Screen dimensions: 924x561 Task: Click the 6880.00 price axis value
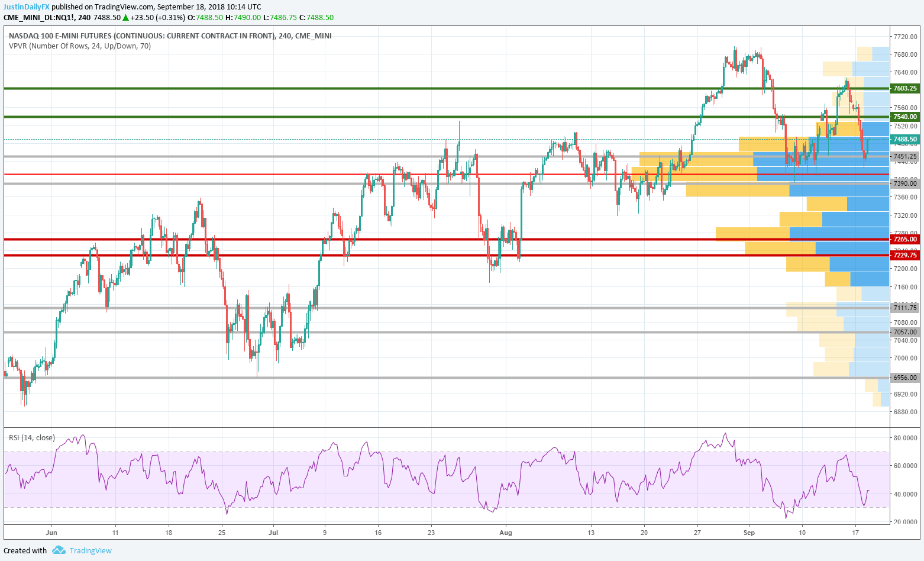tap(905, 412)
